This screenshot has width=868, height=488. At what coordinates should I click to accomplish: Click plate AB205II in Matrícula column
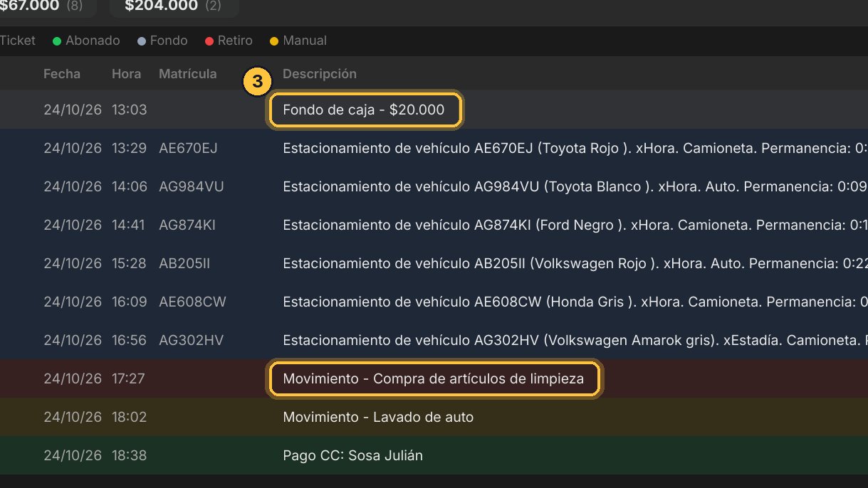click(184, 263)
